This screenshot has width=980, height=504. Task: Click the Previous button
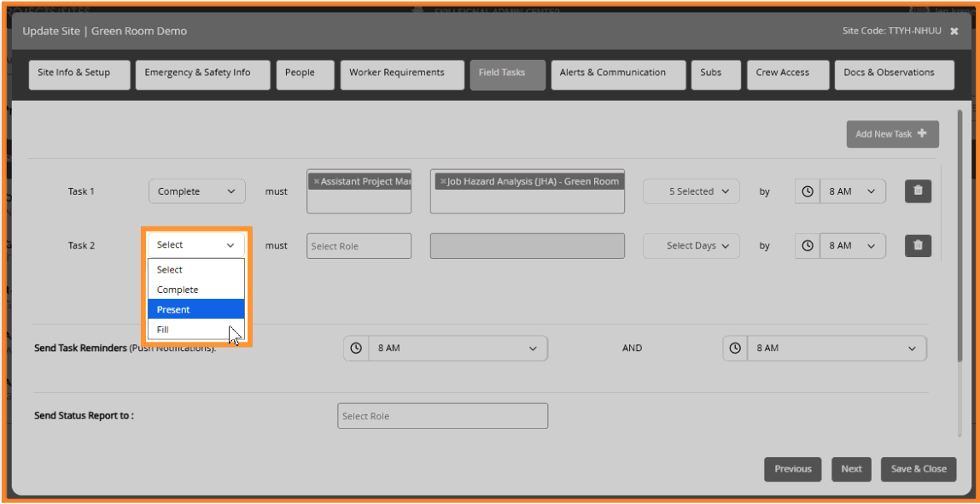click(792, 469)
